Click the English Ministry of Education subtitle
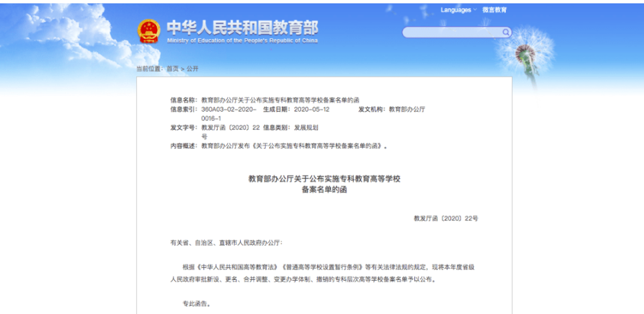644x314 pixels. coord(242,41)
